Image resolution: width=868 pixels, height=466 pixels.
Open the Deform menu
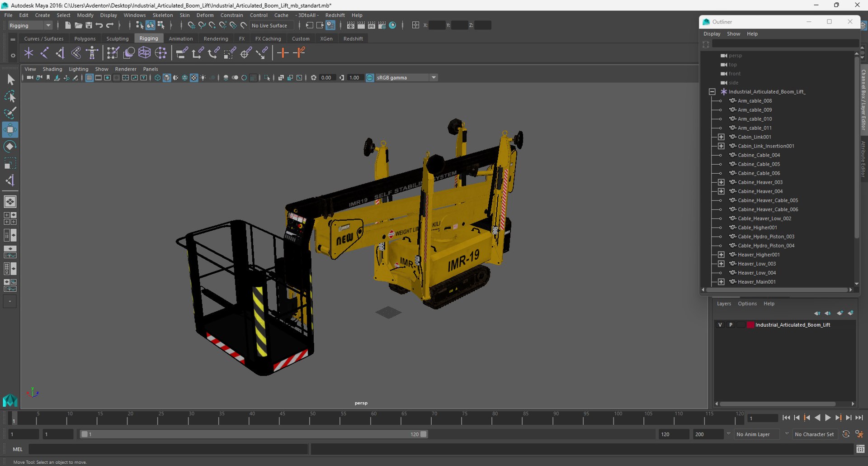click(x=205, y=15)
